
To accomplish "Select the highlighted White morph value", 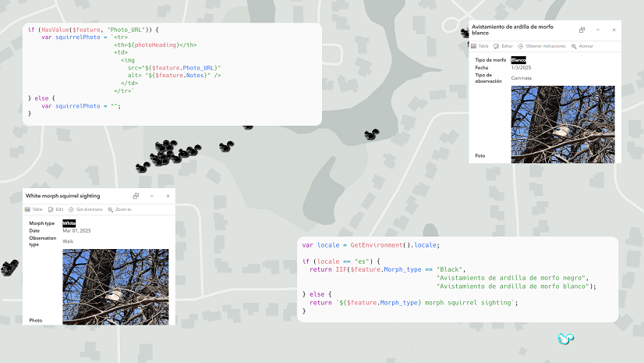I will coord(69,223).
